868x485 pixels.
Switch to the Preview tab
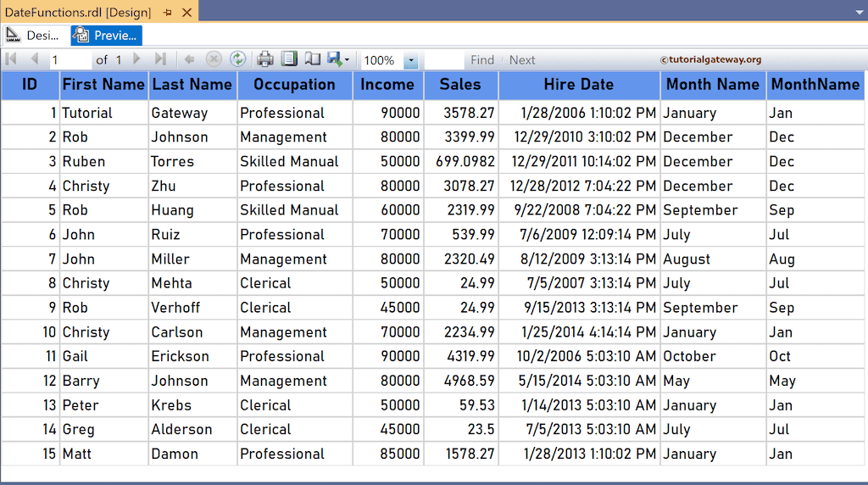pyautogui.click(x=106, y=36)
